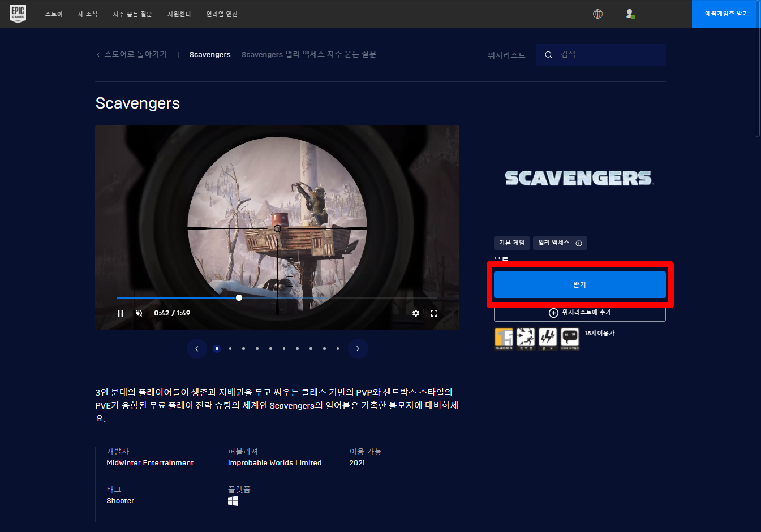761x532 pixels.
Task: Click the 개발사 label
Action: click(118, 452)
